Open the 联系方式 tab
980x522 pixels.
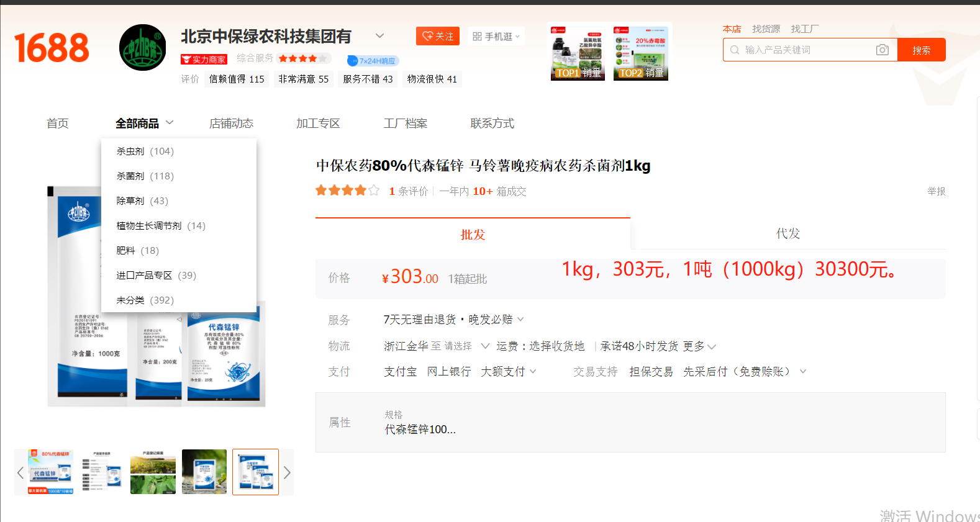pyautogui.click(x=492, y=124)
